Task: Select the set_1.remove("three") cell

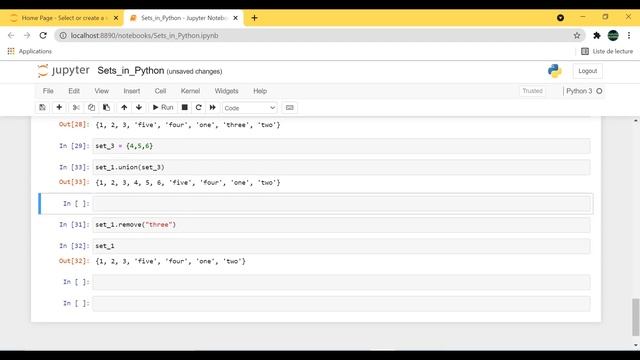Action: pyautogui.click(x=341, y=225)
